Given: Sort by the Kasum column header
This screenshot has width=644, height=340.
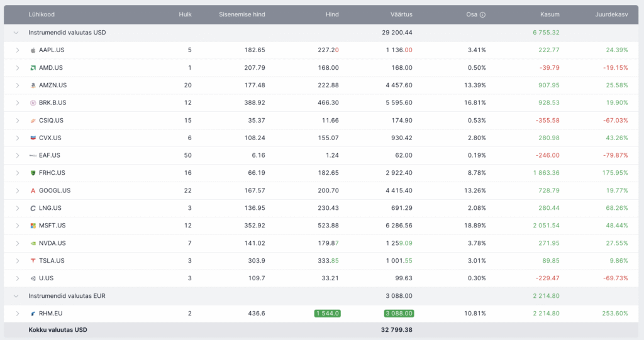Looking at the screenshot, I should [x=550, y=14].
